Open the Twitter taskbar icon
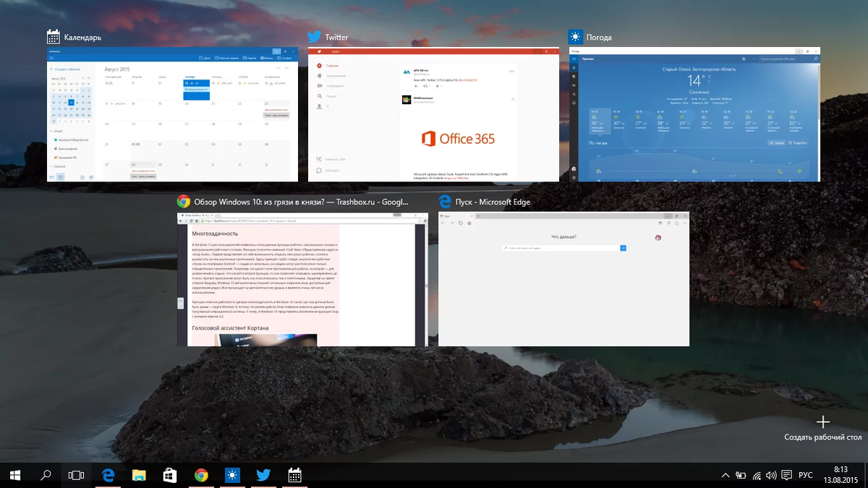868x488 pixels. pos(263,475)
